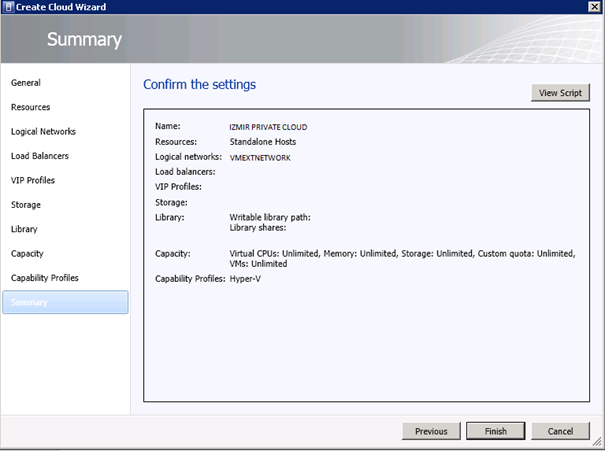This screenshot has height=451, width=605.
Task: Cancel the wizard
Action: 560,431
